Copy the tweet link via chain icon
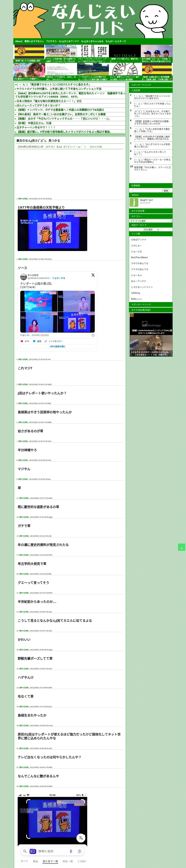 pos(46,341)
